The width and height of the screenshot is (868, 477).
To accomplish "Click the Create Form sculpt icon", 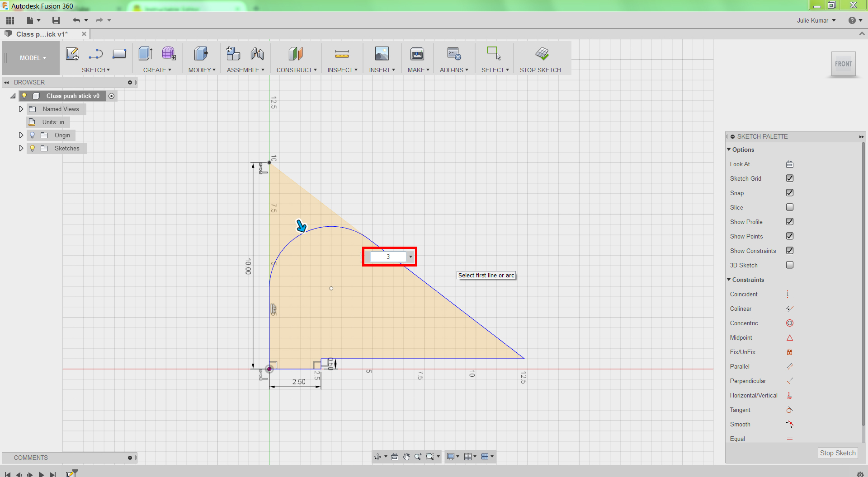I will point(169,54).
